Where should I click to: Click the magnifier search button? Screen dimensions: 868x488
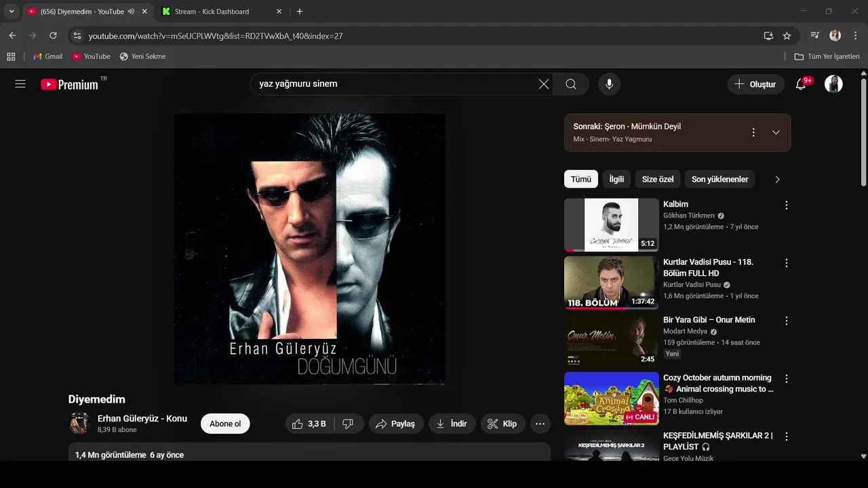571,84
